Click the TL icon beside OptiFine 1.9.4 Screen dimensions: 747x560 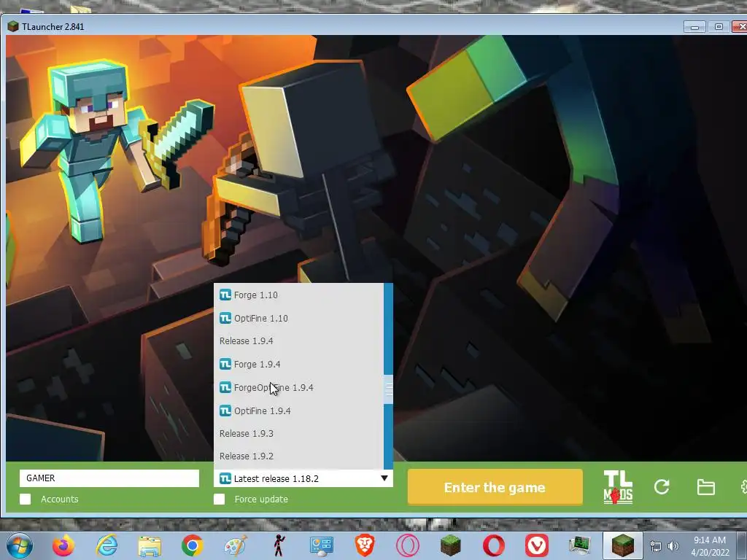pos(225,411)
